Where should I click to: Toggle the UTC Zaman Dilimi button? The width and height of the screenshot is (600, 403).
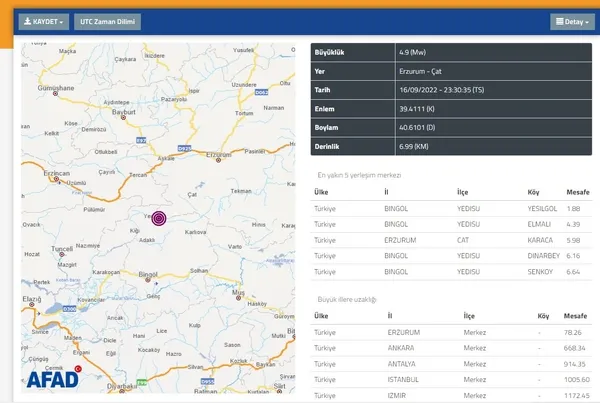[x=108, y=21]
